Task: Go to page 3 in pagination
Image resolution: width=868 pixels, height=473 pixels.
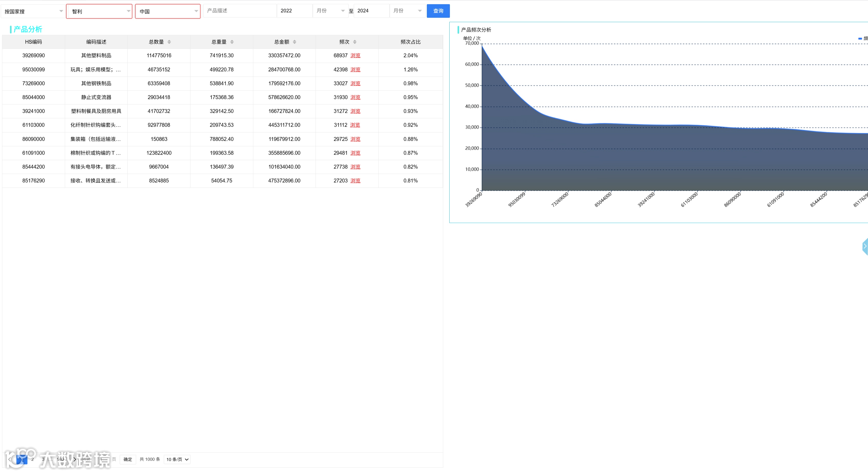Action: pyautogui.click(x=43, y=459)
